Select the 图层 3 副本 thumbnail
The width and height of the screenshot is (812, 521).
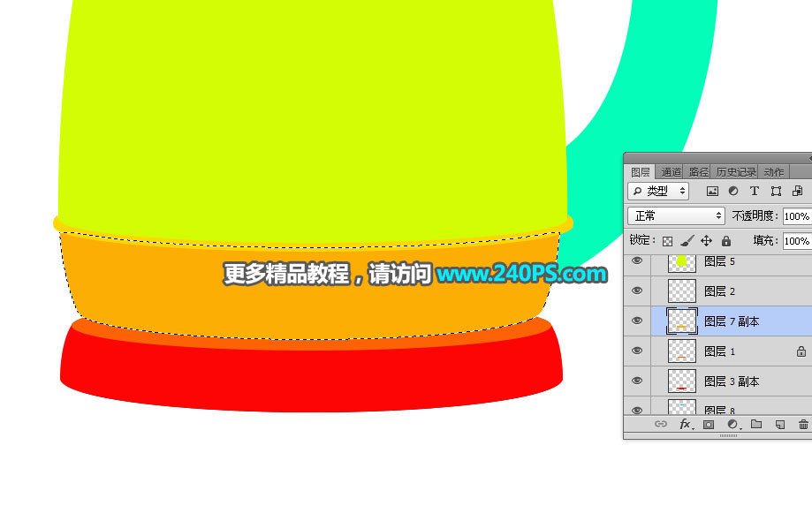[682, 381]
